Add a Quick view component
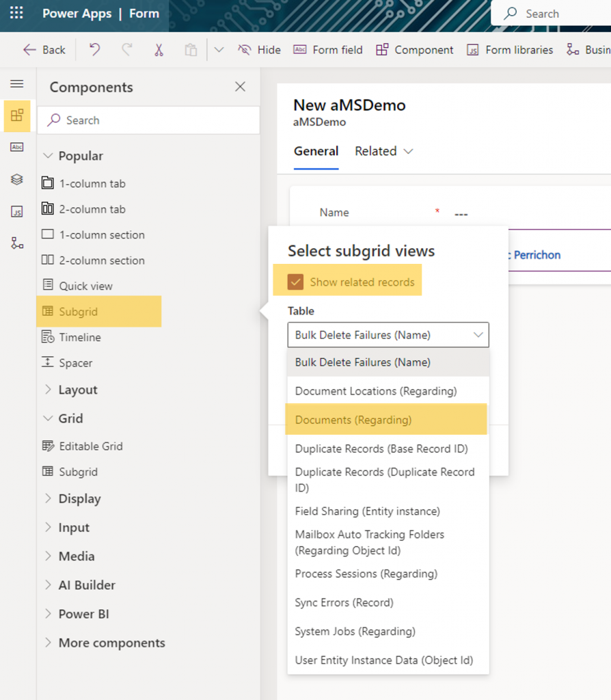Screen dimensions: 611x700 77,286
